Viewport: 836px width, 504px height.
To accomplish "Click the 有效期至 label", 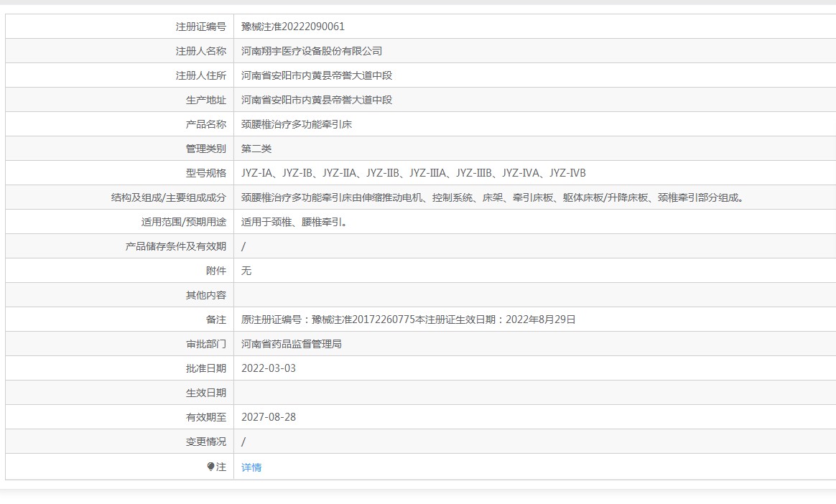I will [x=206, y=417].
